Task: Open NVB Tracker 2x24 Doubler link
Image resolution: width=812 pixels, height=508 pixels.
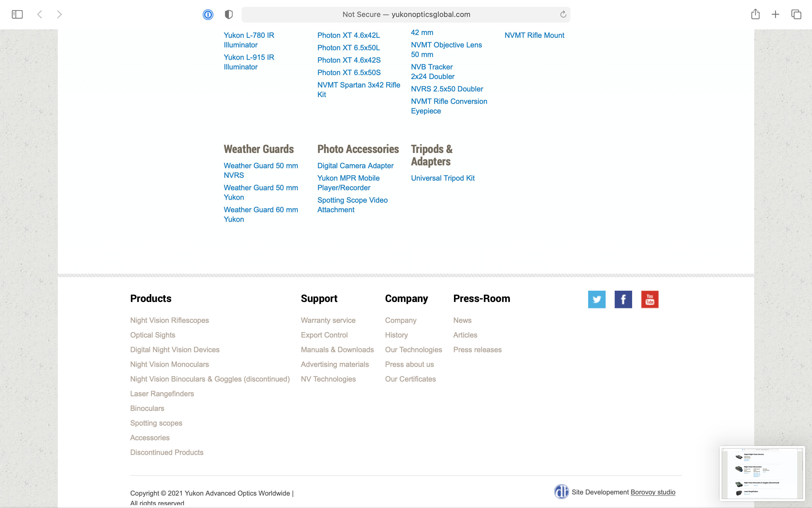Action: click(433, 72)
